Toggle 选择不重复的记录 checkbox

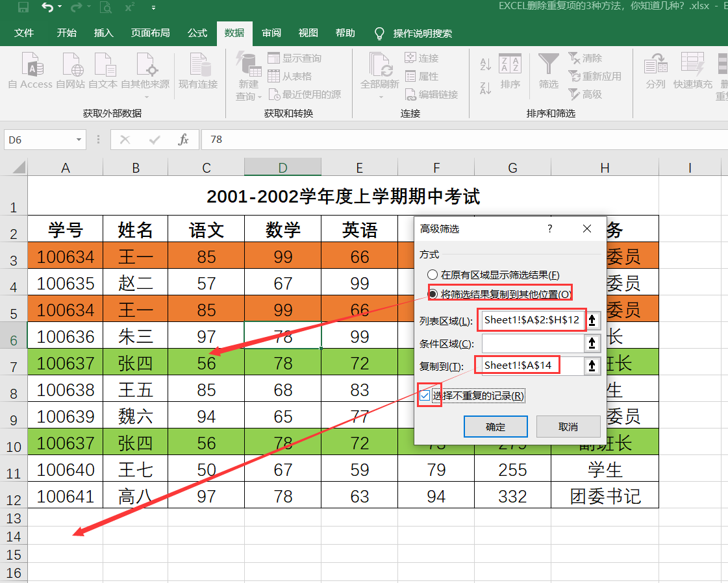pos(425,396)
